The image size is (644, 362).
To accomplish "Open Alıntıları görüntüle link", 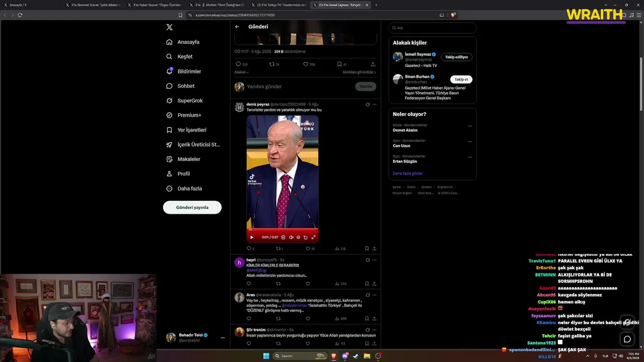I will click(359, 72).
